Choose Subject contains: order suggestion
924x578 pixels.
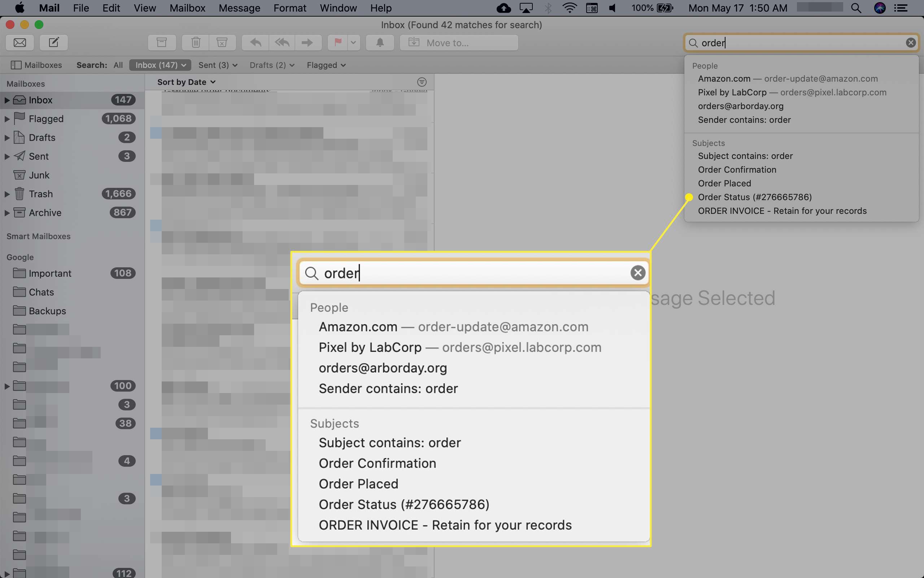(801, 156)
